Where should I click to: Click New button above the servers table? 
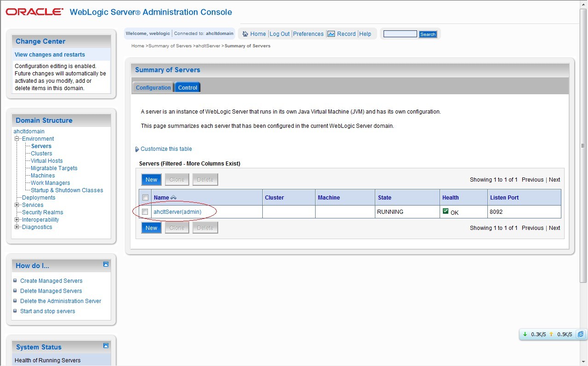pyautogui.click(x=152, y=180)
